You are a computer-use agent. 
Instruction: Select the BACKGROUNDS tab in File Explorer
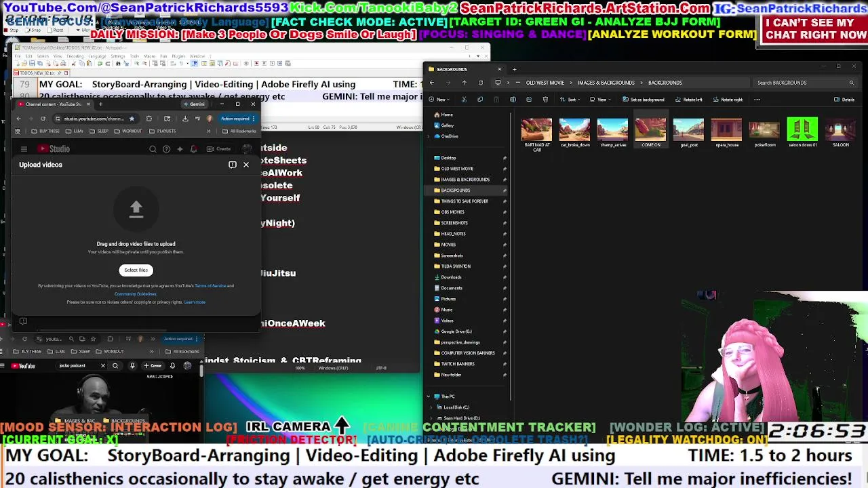pos(464,69)
